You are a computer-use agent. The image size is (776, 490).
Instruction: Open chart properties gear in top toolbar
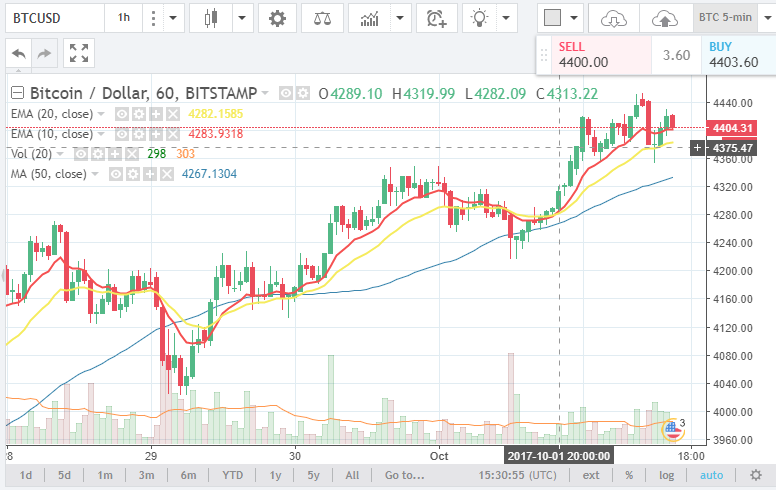click(277, 18)
